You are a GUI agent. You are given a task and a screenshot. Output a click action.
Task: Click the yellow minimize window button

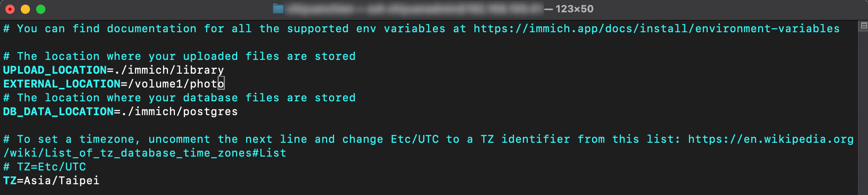click(x=25, y=9)
